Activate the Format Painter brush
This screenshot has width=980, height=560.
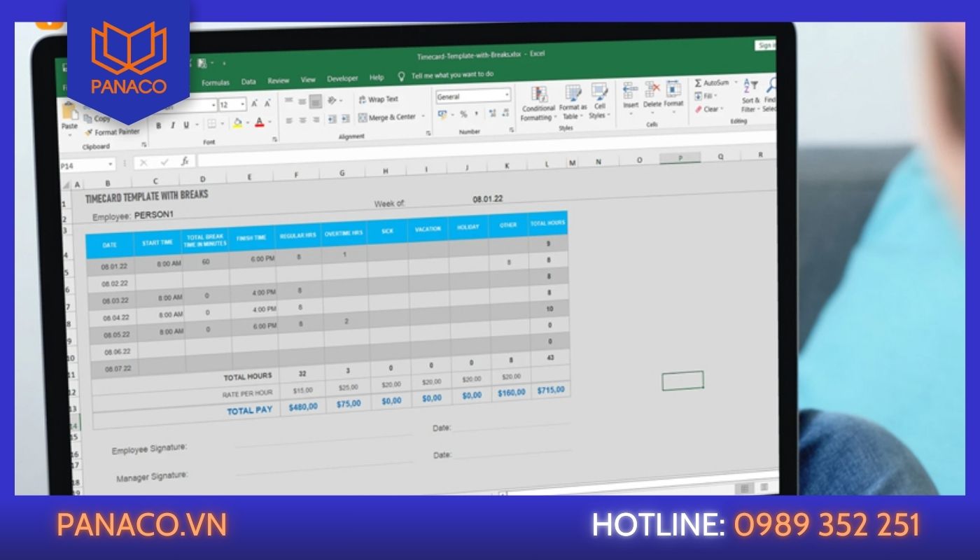(x=88, y=132)
